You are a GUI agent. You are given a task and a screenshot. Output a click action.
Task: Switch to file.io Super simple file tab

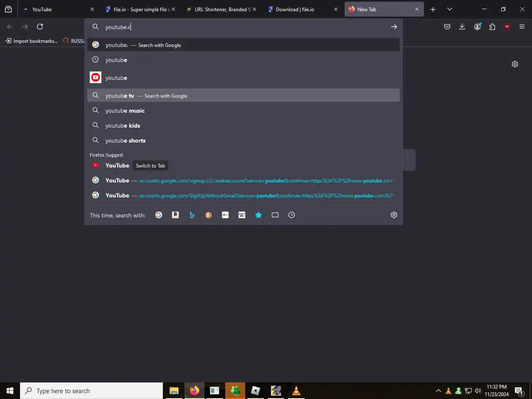[139, 9]
